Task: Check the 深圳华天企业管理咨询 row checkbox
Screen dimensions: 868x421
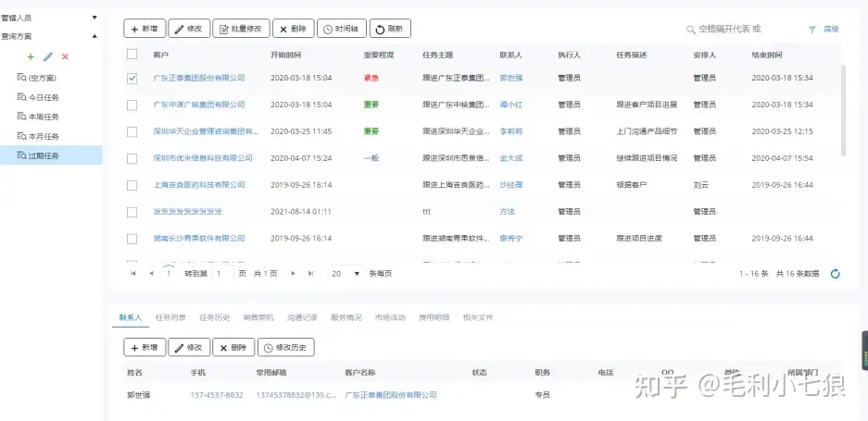Action: [132, 131]
